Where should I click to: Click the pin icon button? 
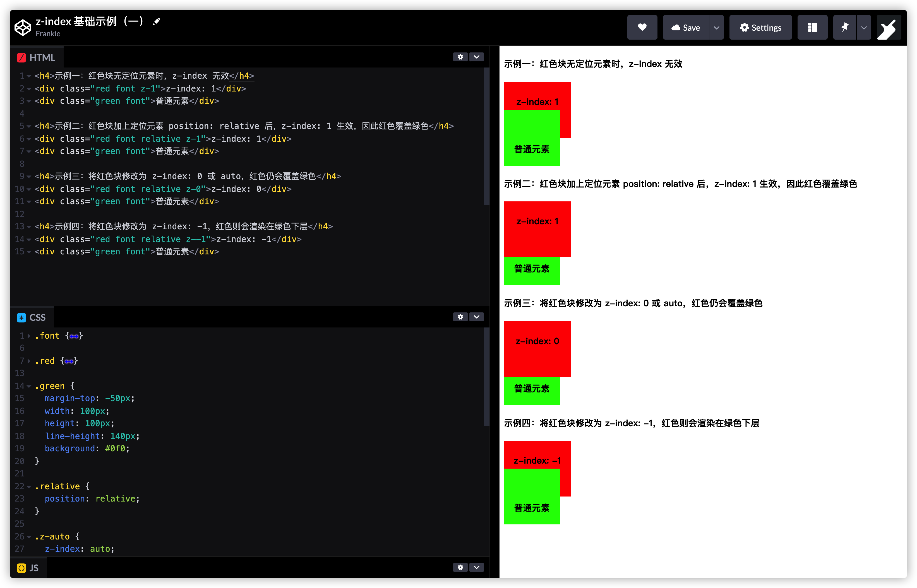pos(844,28)
